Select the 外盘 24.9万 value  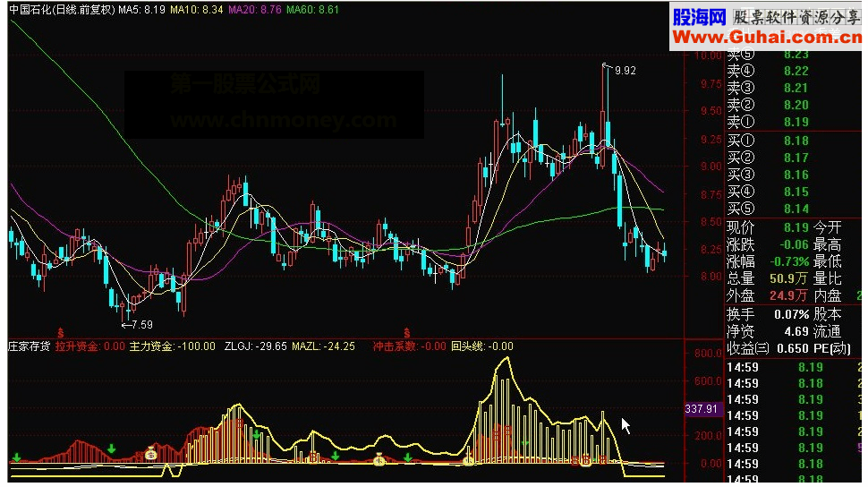[769, 295]
